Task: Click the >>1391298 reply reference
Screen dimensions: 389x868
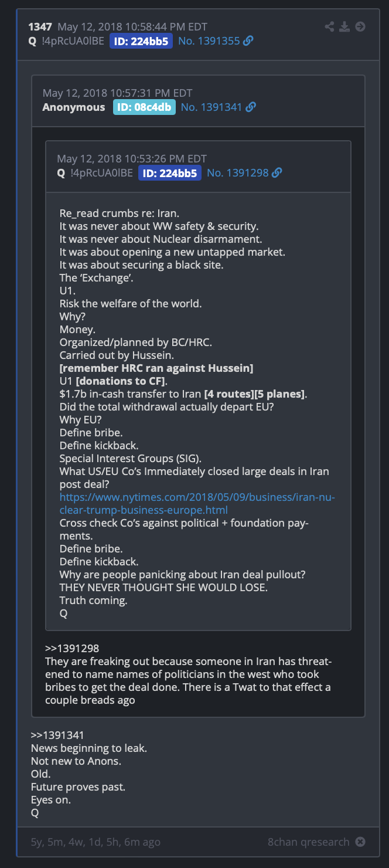Action: (x=72, y=648)
